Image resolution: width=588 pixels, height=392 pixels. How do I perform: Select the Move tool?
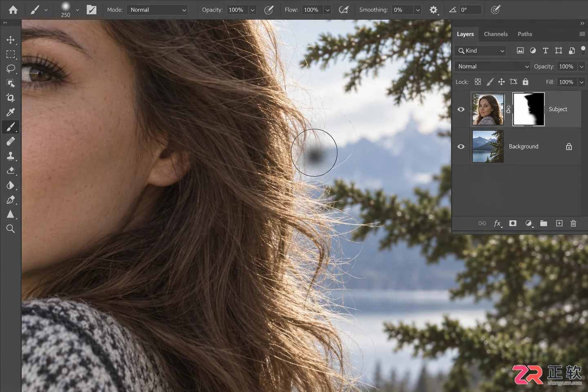point(11,40)
